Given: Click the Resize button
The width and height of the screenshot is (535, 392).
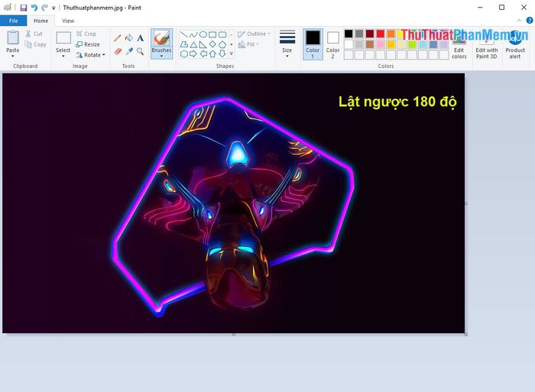Looking at the screenshot, I should pos(88,44).
